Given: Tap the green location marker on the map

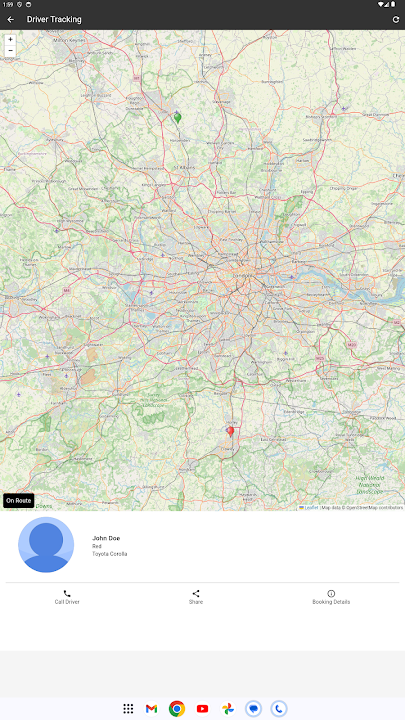Looking at the screenshot, I should coord(178,118).
